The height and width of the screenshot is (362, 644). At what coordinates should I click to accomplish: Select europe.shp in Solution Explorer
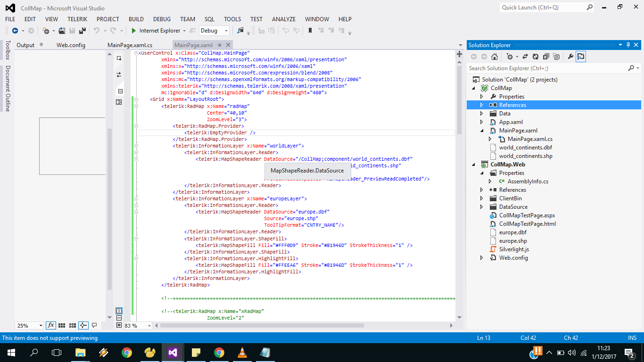click(513, 241)
